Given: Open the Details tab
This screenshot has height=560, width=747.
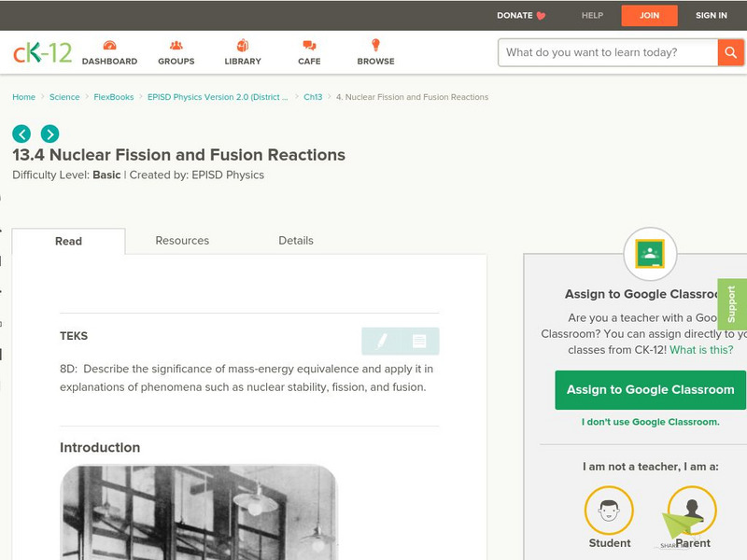Looking at the screenshot, I should (297, 240).
